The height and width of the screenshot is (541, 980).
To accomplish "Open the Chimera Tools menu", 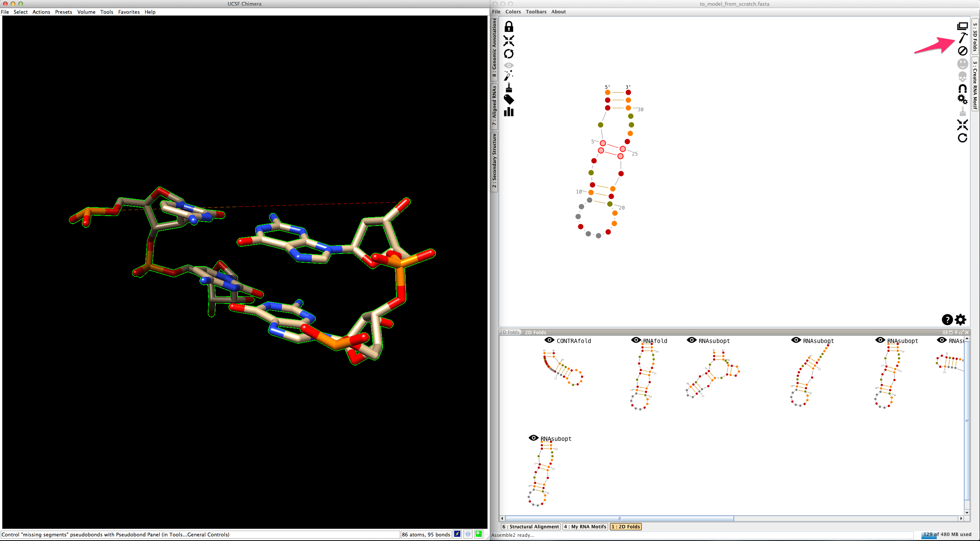I will [107, 12].
